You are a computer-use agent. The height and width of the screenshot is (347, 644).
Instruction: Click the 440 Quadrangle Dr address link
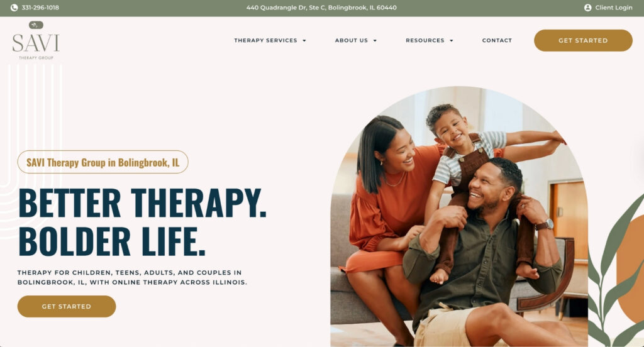point(321,8)
